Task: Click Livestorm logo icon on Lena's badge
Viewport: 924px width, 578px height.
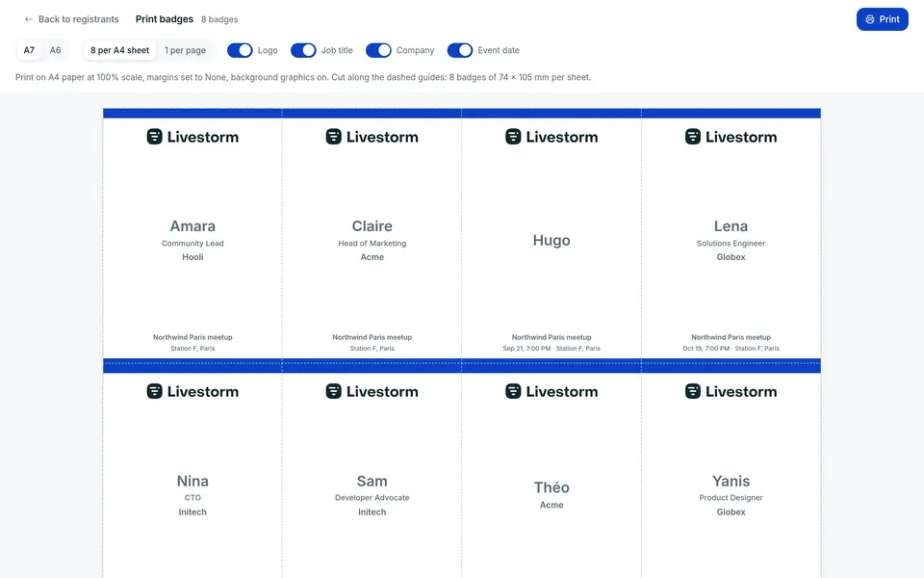Action: (693, 137)
